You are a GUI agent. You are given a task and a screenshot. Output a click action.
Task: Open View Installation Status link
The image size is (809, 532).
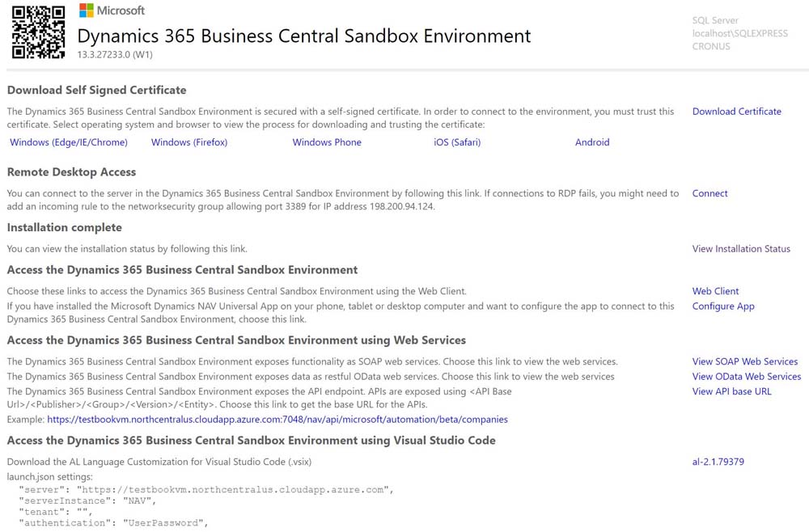pyautogui.click(x=741, y=249)
